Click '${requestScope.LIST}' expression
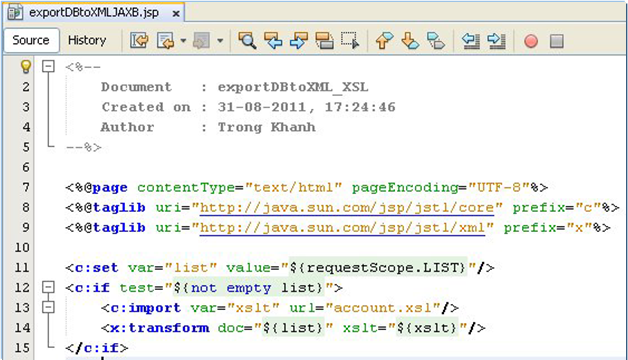Image resolution: width=628 pixels, height=360 pixels. 378,267
